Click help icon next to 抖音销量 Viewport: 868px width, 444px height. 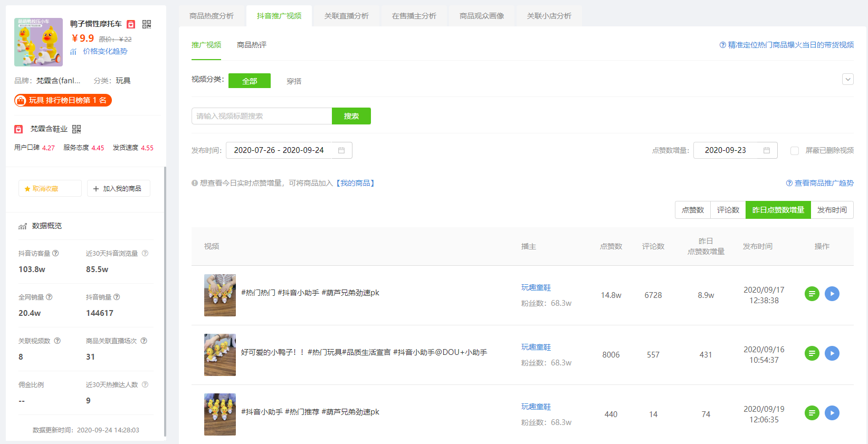(117, 297)
